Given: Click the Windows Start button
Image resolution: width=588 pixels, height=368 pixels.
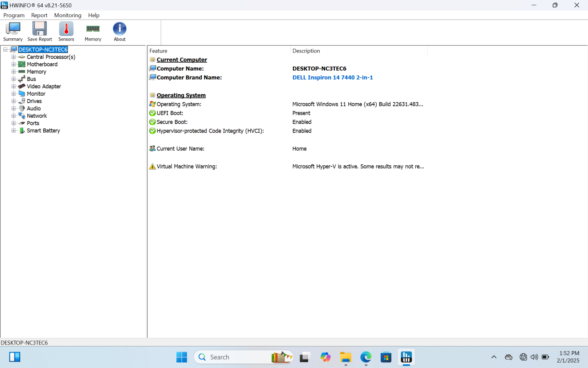Looking at the screenshot, I should [182, 357].
